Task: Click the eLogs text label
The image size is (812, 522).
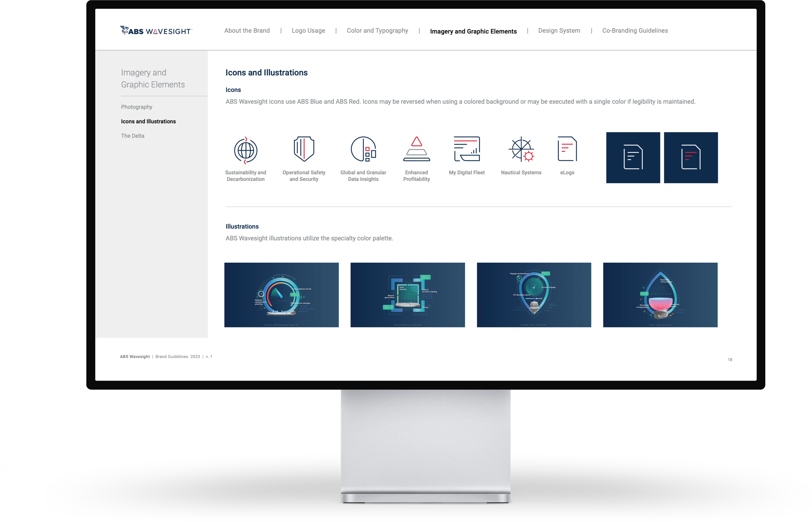Action: (567, 172)
